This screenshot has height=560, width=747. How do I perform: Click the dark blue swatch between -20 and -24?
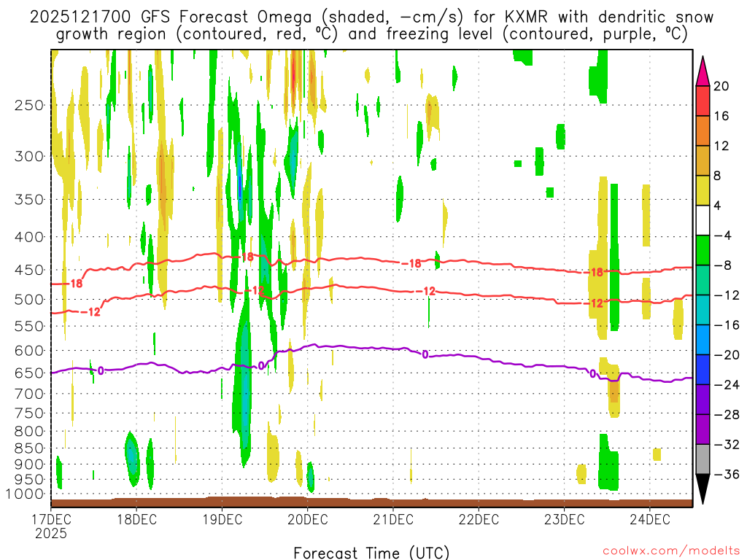703,370
